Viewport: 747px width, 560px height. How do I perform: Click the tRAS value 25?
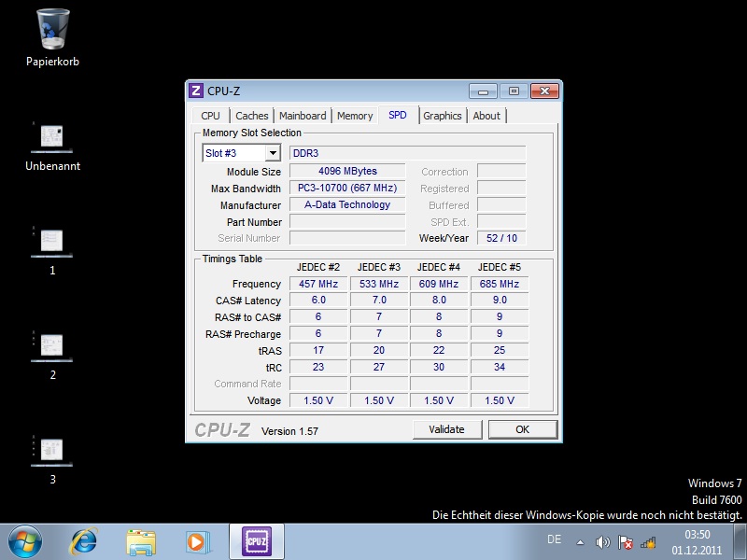(500, 350)
